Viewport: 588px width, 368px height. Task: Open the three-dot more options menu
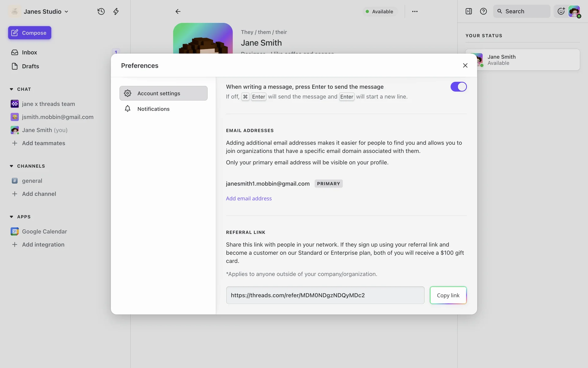(x=415, y=11)
